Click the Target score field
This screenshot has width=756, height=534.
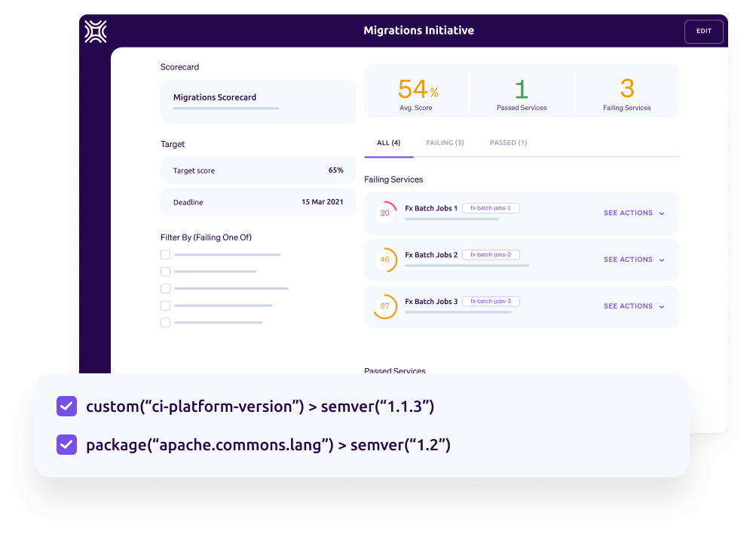pos(258,170)
